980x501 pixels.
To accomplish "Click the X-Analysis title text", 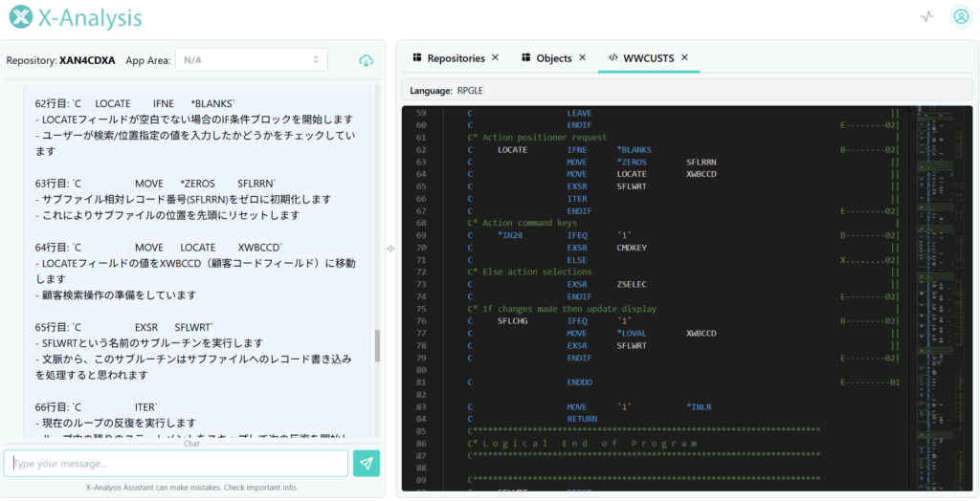I will coord(90,18).
